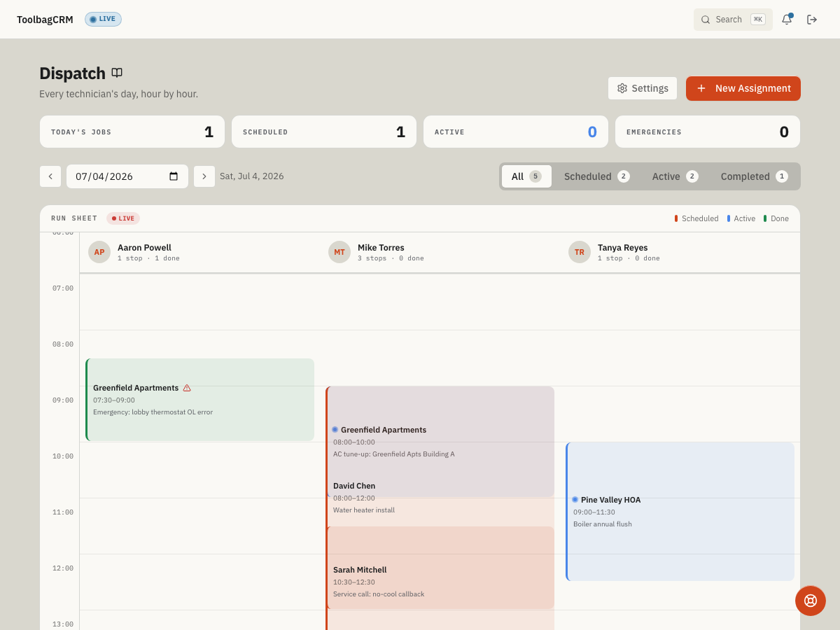840x630 pixels.
Task: Click the Today's Jobs stat card
Action: (132, 132)
